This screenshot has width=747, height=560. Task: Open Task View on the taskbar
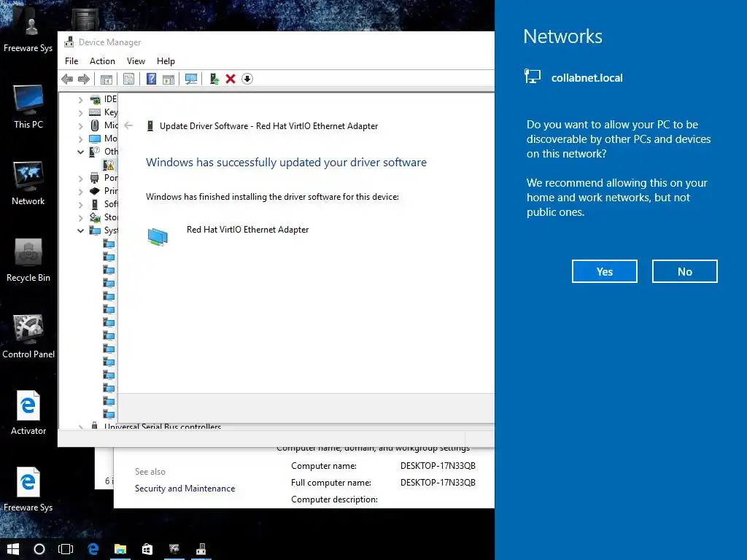(66, 549)
